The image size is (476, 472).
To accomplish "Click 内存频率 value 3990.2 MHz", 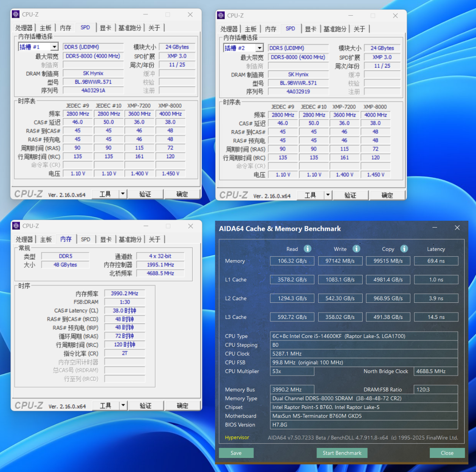I will tap(124, 293).
